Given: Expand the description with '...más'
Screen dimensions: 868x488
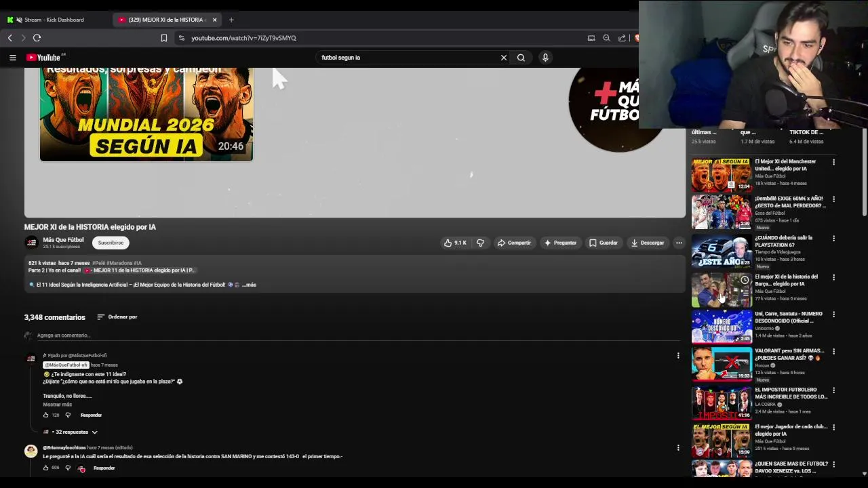Looking at the screenshot, I should point(249,285).
